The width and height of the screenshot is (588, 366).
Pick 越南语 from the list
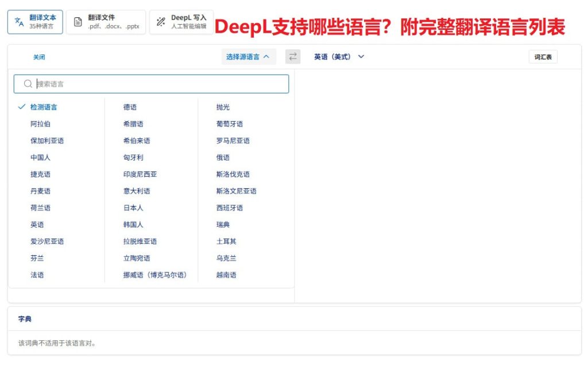pos(226,275)
